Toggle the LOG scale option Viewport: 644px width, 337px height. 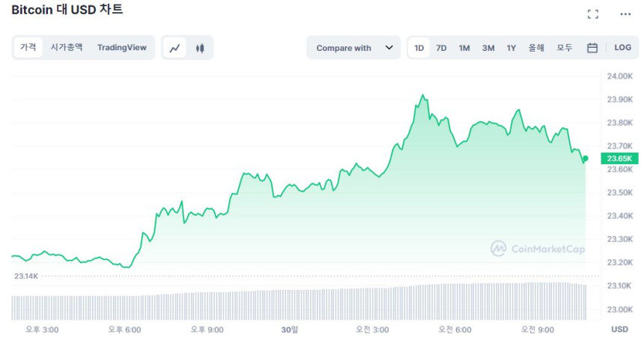pyautogui.click(x=622, y=48)
